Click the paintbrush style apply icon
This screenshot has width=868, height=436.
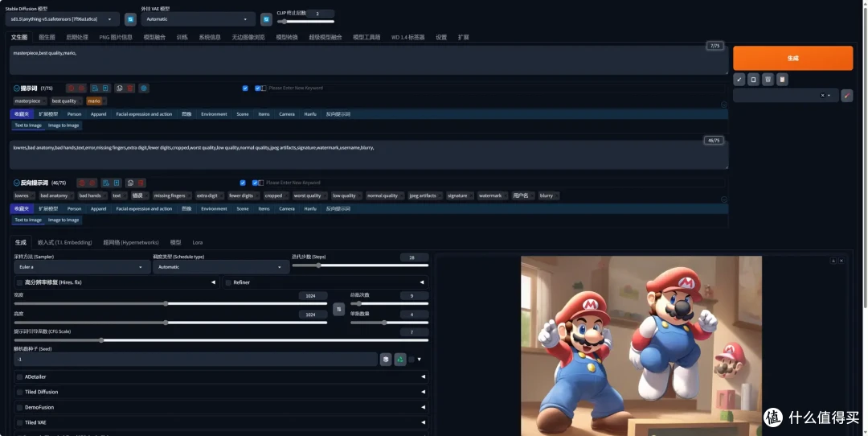pos(846,95)
